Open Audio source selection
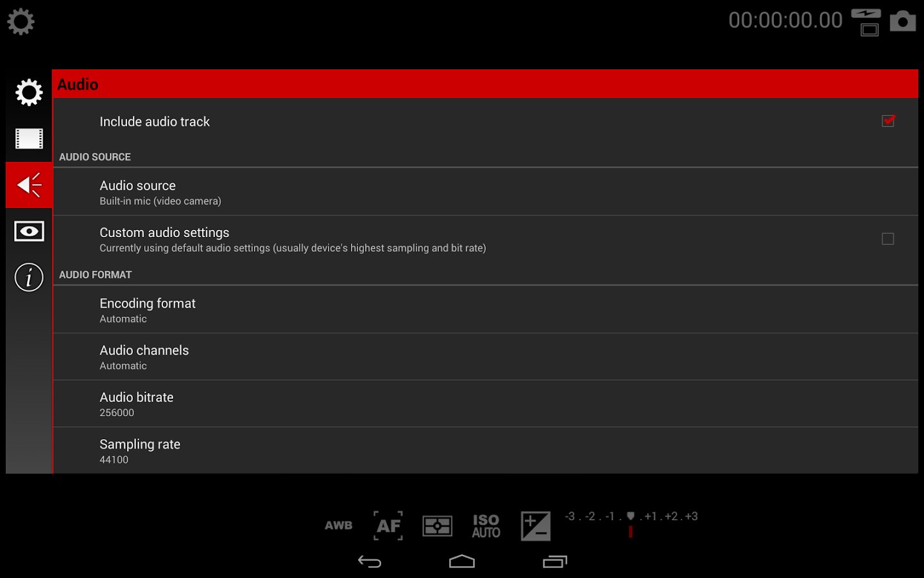The image size is (924, 578). (x=486, y=192)
